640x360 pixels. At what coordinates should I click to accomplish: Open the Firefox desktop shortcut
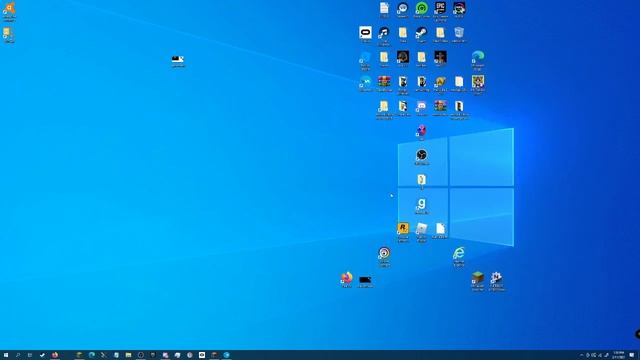pos(347,280)
